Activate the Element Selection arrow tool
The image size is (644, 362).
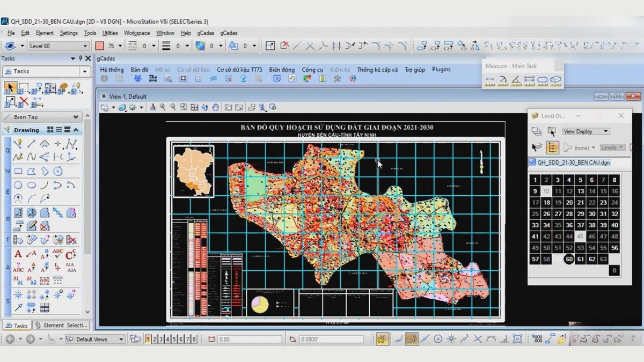tap(10, 88)
